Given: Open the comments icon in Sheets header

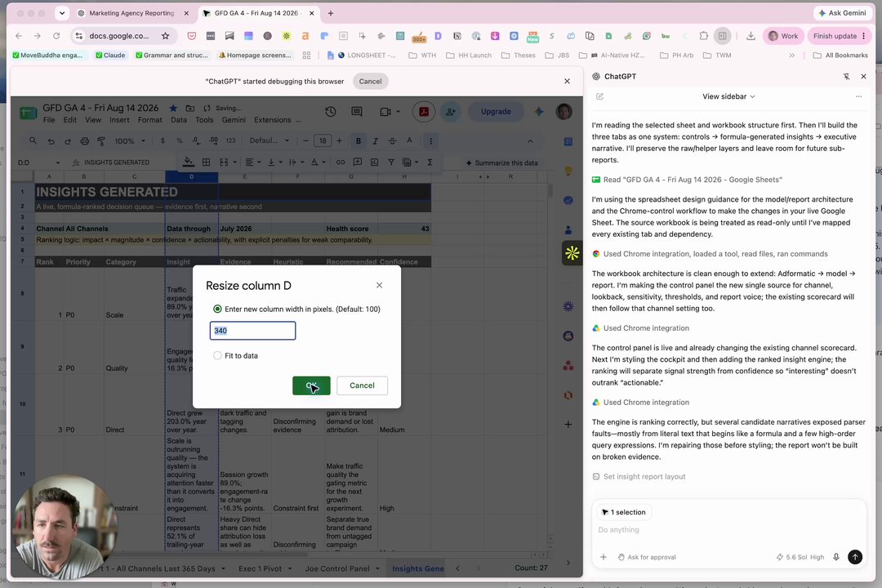Looking at the screenshot, I should (357, 111).
